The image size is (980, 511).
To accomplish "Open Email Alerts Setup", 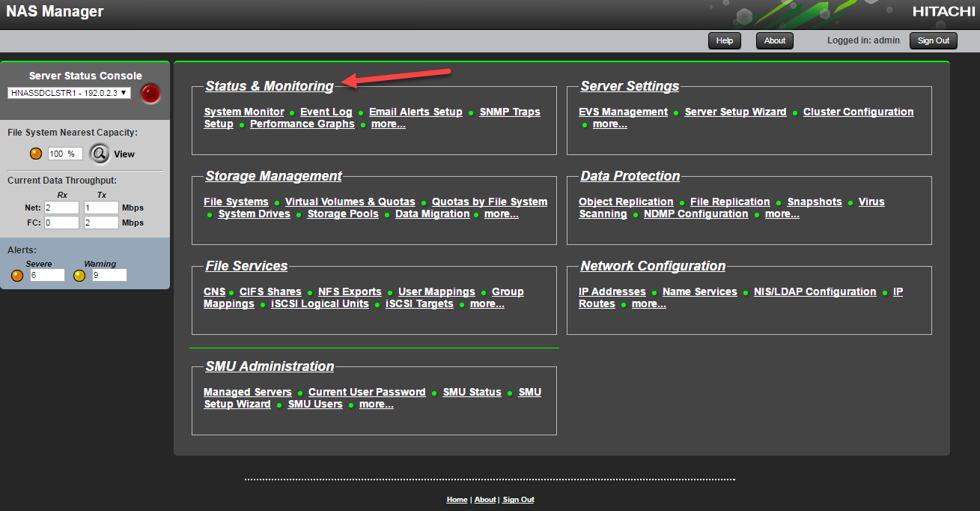I will pos(416,112).
